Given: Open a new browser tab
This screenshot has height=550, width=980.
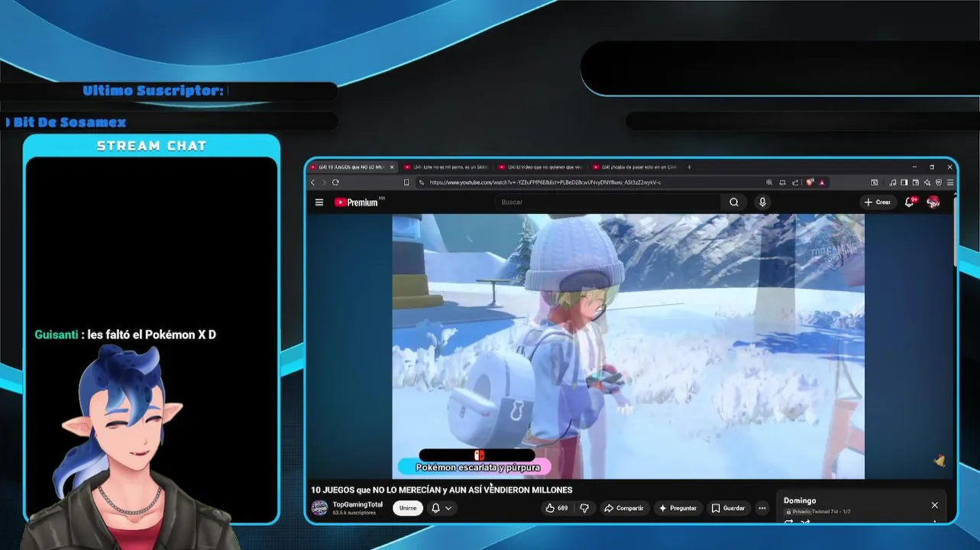Looking at the screenshot, I should pos(689,167).
